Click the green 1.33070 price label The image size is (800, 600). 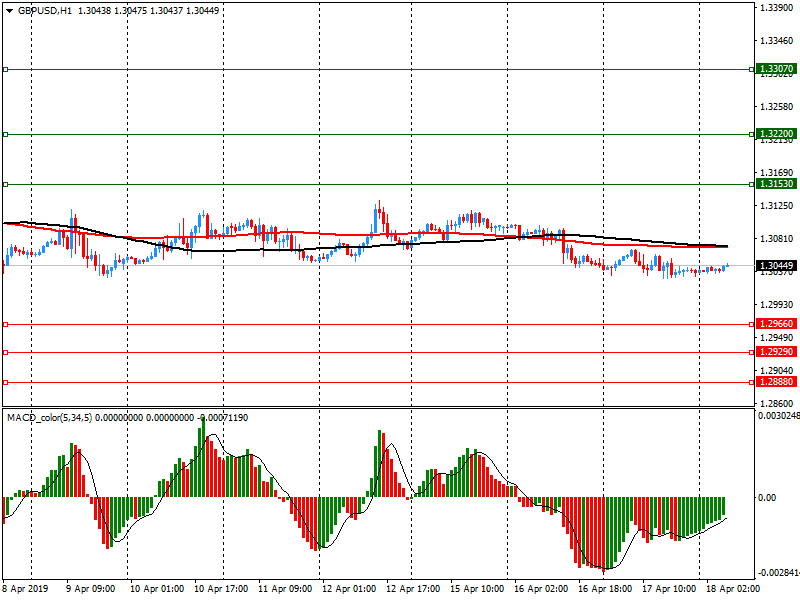coord(776,69)
